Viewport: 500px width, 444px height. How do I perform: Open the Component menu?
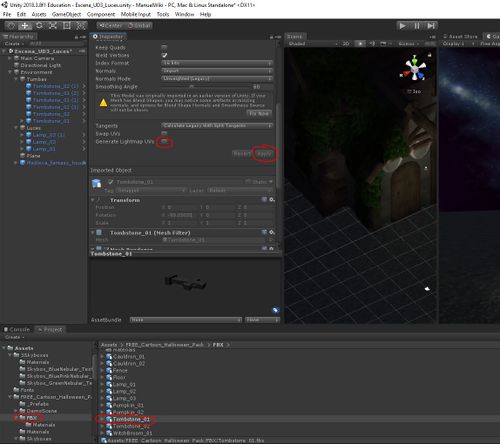click(101, 14)
